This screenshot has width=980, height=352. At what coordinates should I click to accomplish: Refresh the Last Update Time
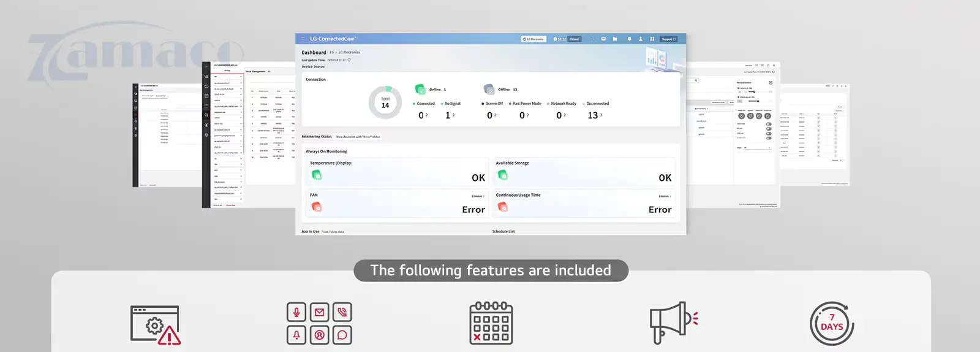point(349,60)
